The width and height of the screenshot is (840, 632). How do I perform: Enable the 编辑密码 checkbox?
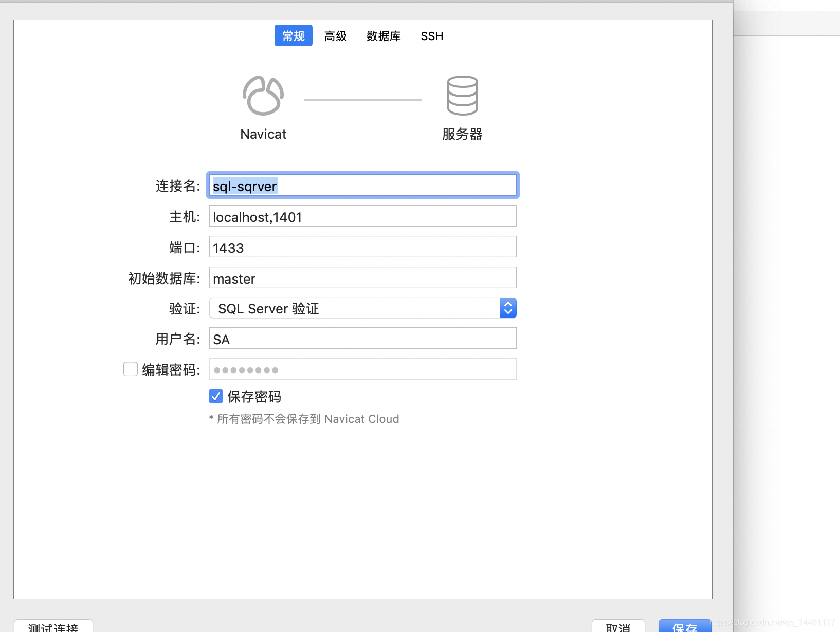click(x=130, y=369)
